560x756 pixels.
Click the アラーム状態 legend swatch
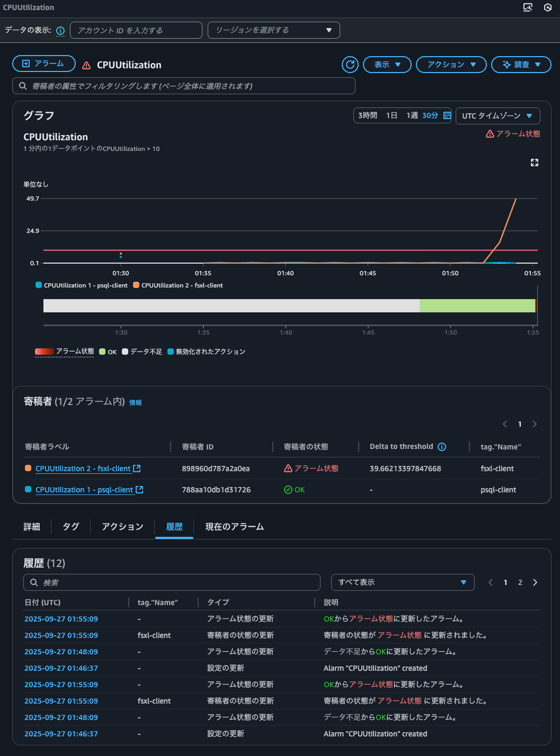(x=45, y=352)
